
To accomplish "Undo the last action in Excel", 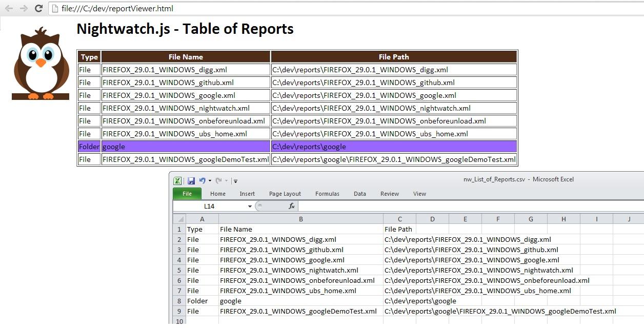I will pyautogui.click(x=203, y=180).
